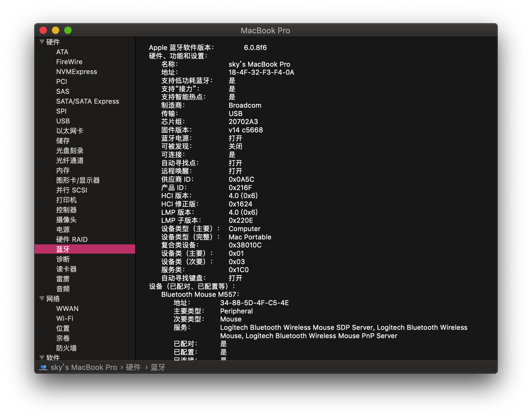
Task: Click the 硬件、功能和设置 heading
Action: pyautogui.click(x=178, y=56)
